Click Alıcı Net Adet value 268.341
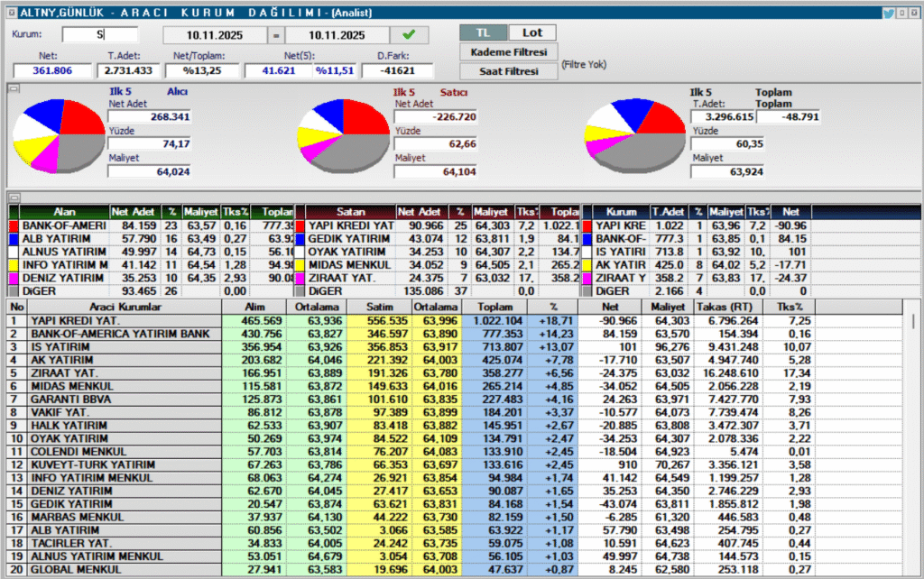 click(x=150, y=116)
